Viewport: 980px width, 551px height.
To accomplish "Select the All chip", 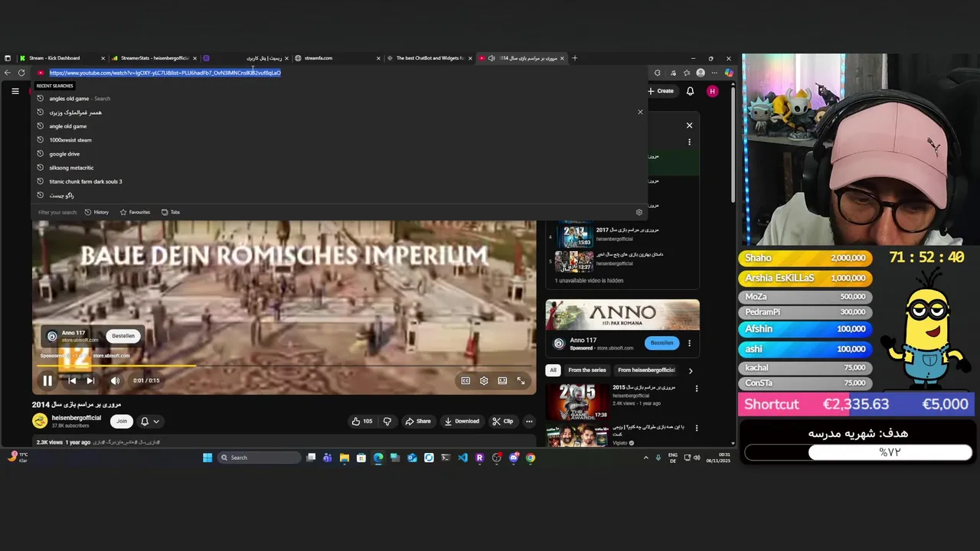I will click(x=553, y=370).
